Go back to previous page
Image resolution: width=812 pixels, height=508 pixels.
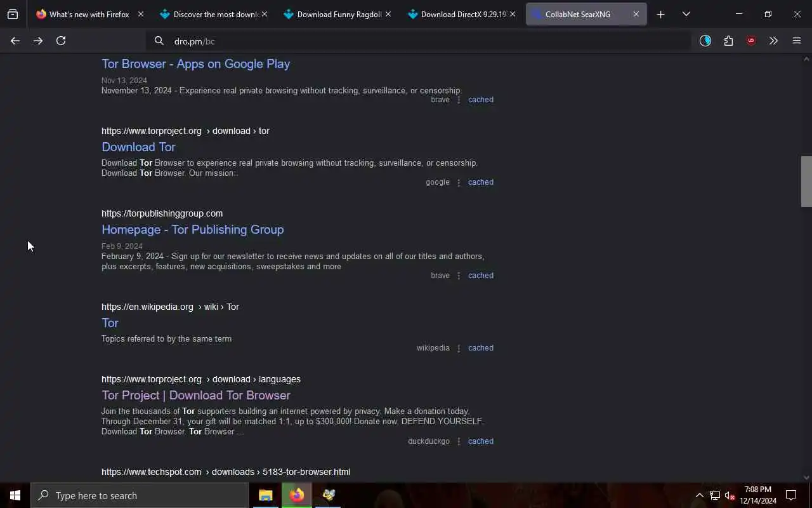pos(15,41)
